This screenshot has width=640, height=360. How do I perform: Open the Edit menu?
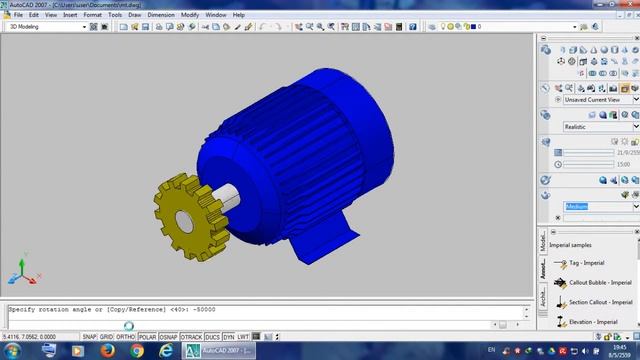(x=33, y=15)
